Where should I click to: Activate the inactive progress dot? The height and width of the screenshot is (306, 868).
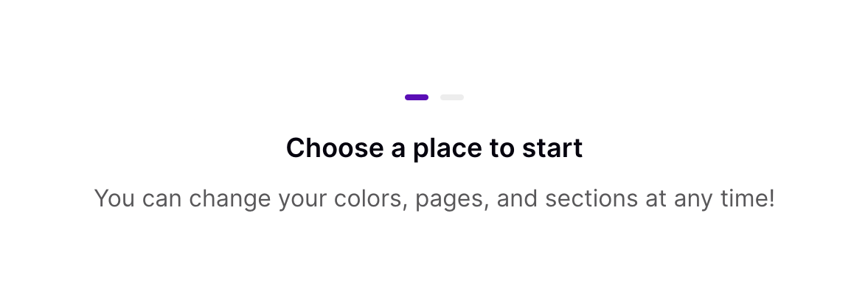452,97
